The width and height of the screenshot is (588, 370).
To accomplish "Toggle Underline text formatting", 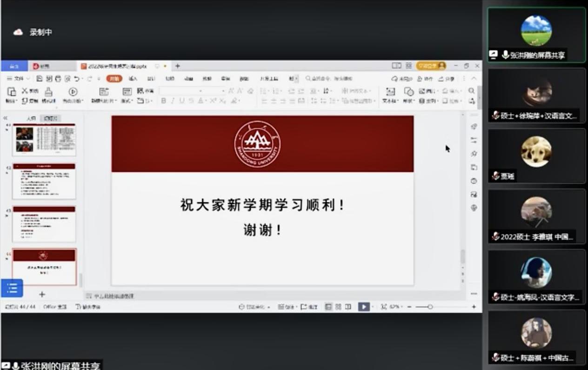I will 181,101.
